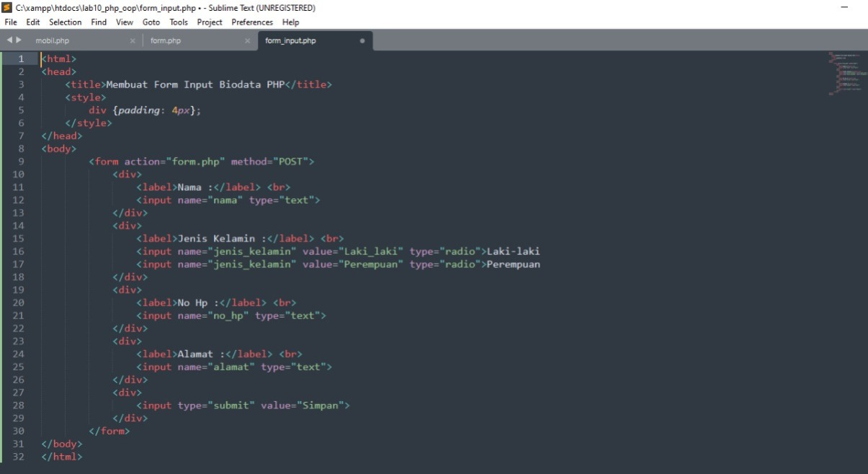The image size is (868, 474).
Task: Open the Edit menu
Action: point(33,22)
